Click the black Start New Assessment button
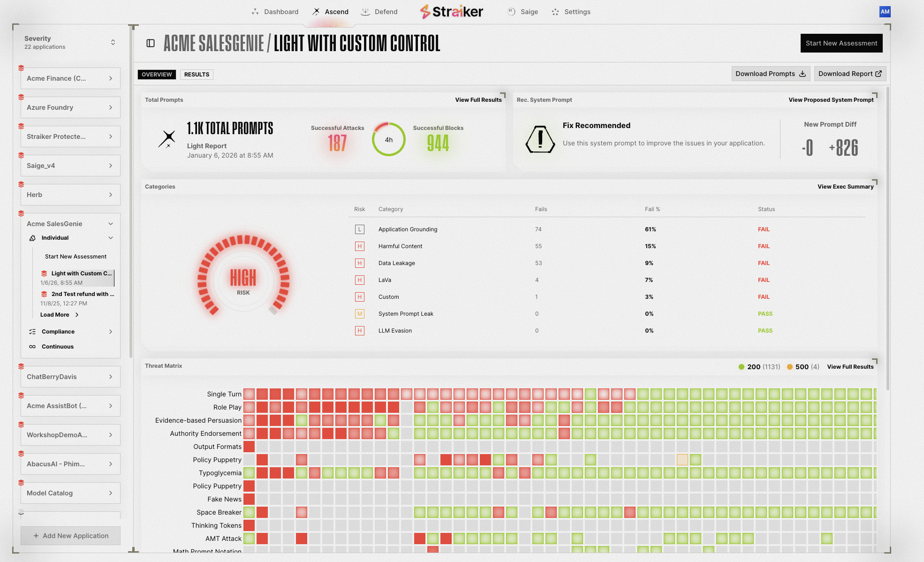The image size is (924, 562). pyautogui.click(x=841, y=43)
